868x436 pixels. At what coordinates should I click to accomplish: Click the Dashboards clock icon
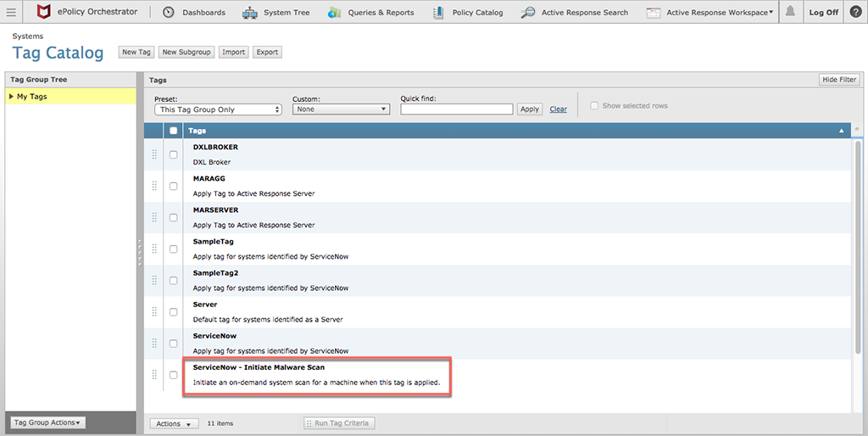(169, 12)
